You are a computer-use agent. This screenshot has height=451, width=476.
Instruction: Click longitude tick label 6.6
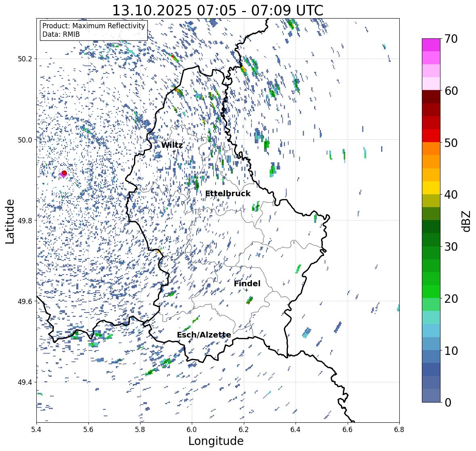(348, 429)
